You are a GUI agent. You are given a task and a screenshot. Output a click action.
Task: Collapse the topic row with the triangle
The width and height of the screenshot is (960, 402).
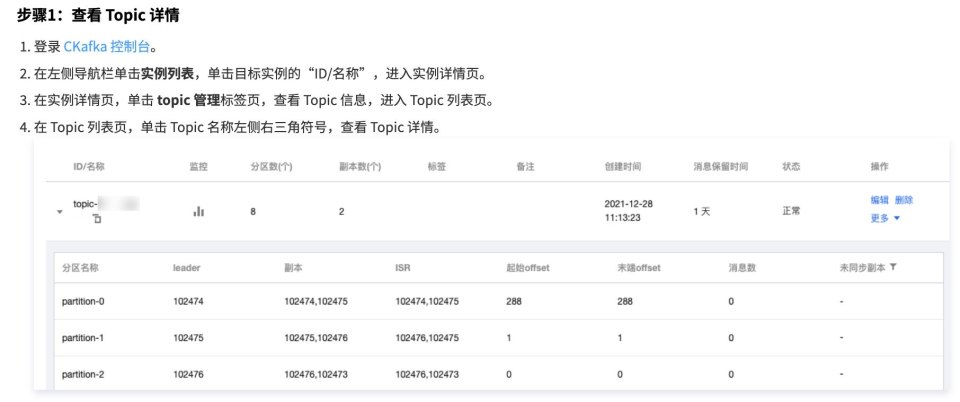coord(60,212)
